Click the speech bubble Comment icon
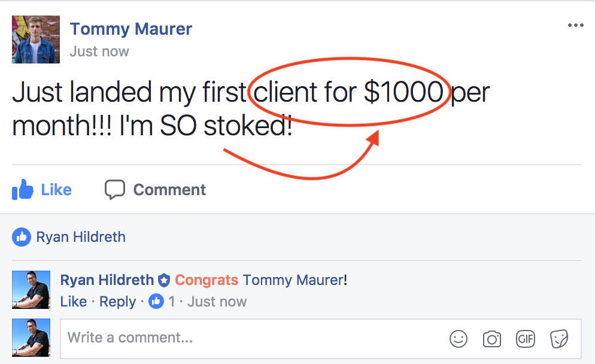 tap(114, 189)
